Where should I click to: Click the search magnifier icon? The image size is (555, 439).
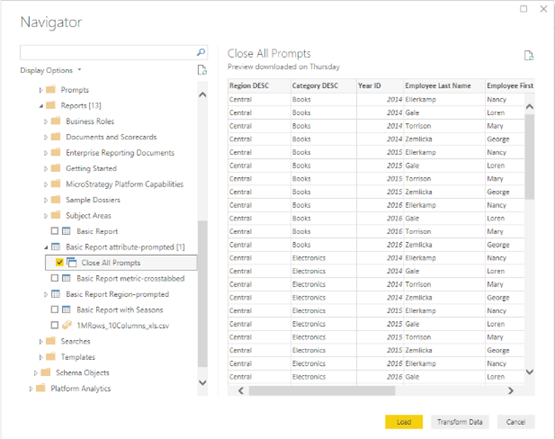(201, 52)
